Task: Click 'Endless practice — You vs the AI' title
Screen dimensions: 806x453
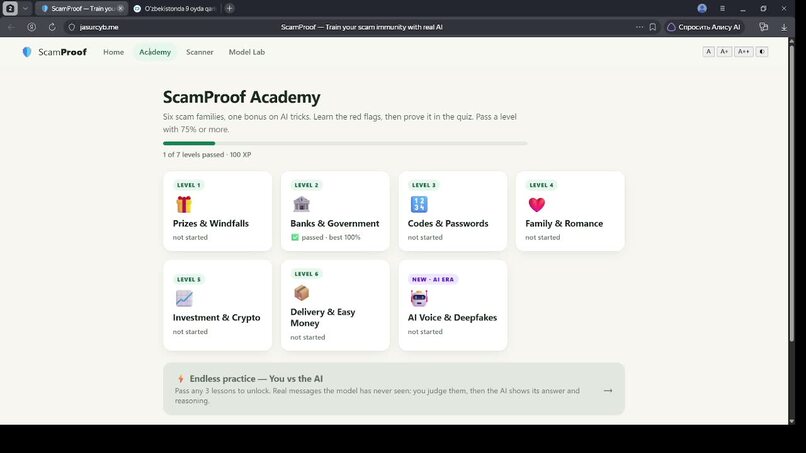Action: (x=256, y=379)
